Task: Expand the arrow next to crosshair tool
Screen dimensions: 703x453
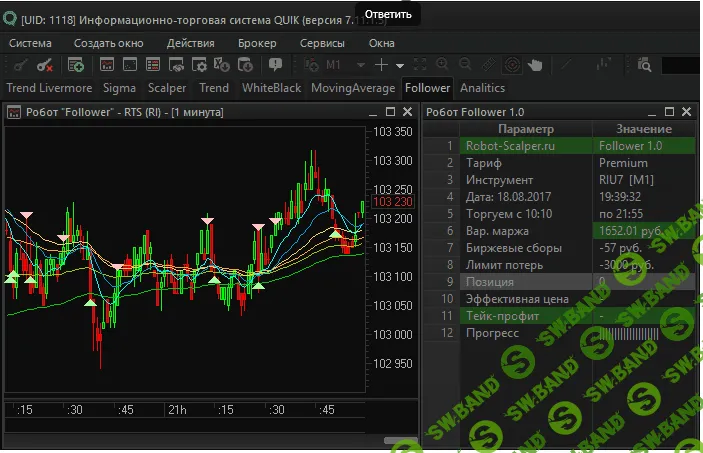Action: [400, 65]
